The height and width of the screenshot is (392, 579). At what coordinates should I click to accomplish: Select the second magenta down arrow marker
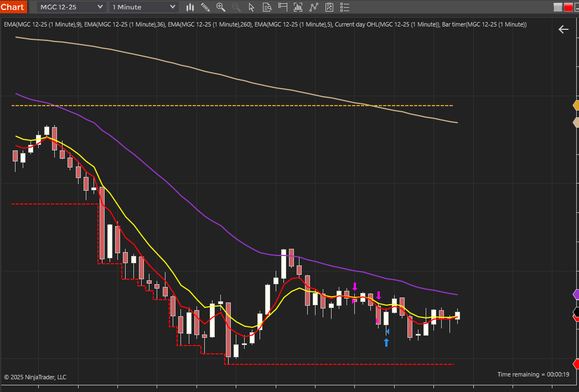click(379, 295)
